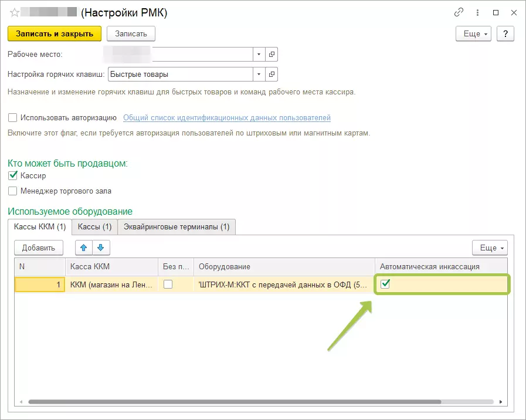
Task: Disable Автоматическая инкассация checkbox in row
Action: 385,284
